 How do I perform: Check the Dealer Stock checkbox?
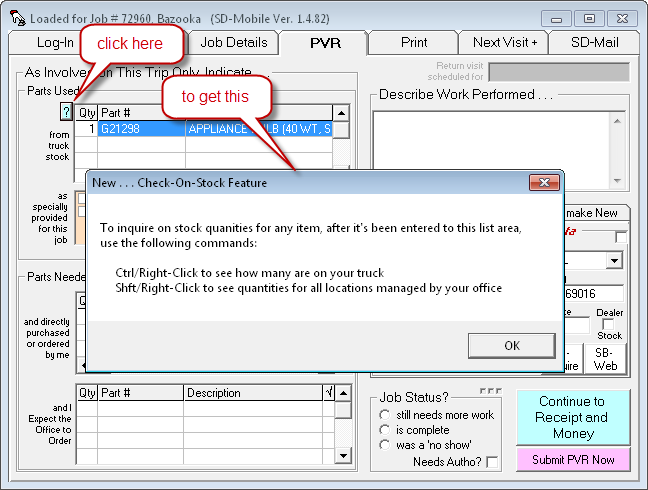pos(609,324)
